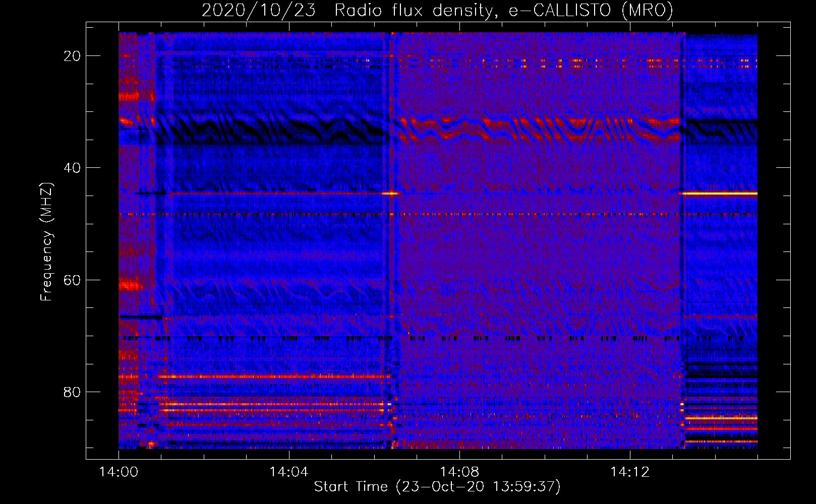The height and width of the screenshot is (504, 816).
Task: Click the x-axis time label '14:00'
Action: pos(119,472)
